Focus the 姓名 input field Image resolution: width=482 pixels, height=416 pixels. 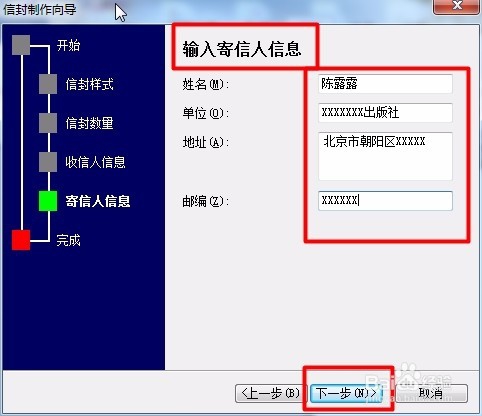pos(385,84)
